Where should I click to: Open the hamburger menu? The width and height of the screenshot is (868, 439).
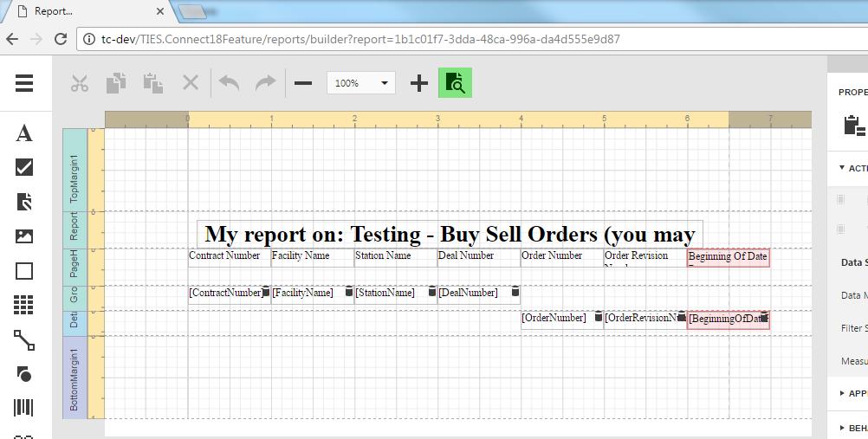click(x=24, y=83)
